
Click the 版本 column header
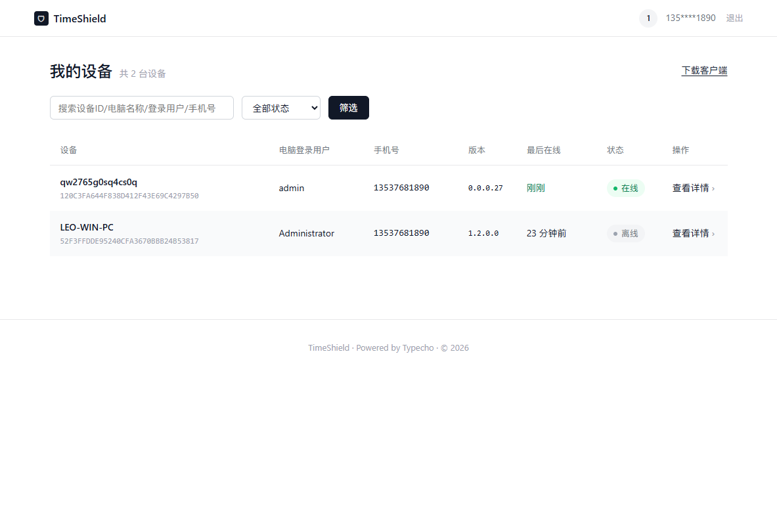pyautogui.click(x=477, y=150)
